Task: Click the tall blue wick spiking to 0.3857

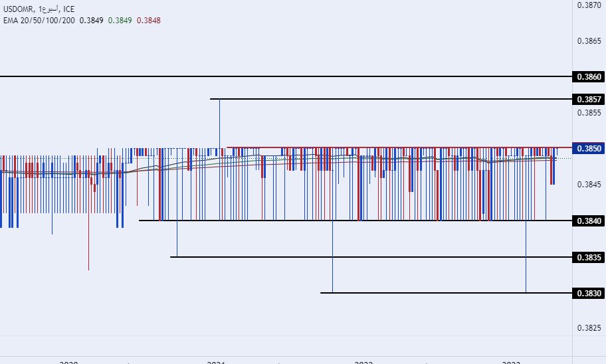Action: 219,124
